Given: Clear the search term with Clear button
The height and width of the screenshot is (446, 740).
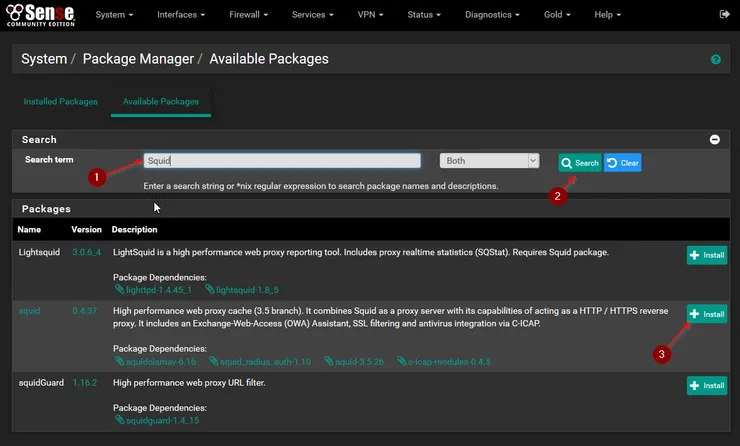Looking at the screenshot, I should [623, 162].
